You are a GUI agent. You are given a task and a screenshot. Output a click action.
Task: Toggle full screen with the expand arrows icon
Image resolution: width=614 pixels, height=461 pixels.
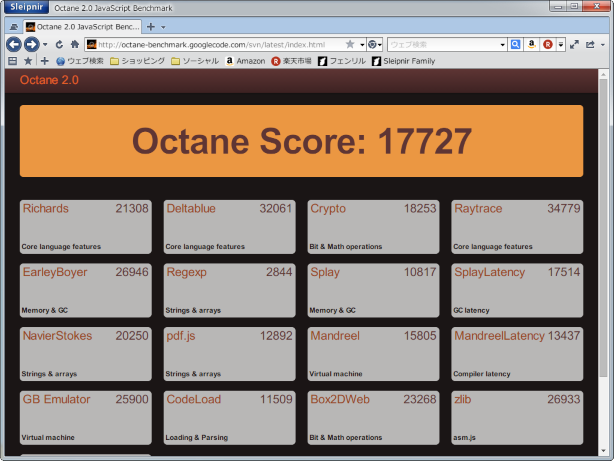574,45
